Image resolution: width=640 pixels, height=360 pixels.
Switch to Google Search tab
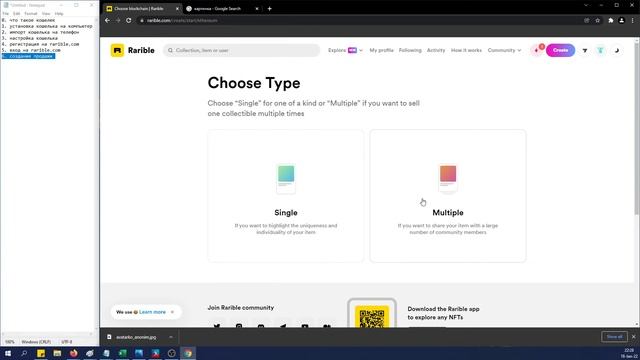click(222, 9)
